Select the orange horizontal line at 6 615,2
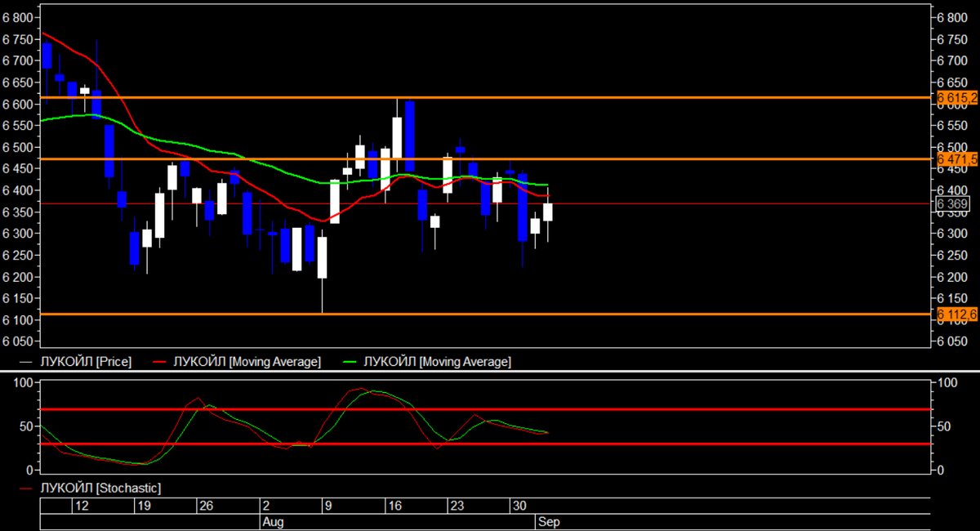Screen dimensions: 980x531 tap(485, 97)
